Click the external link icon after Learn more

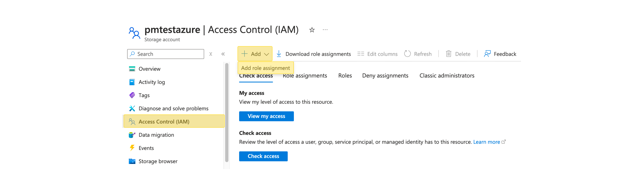click(503, 142)
